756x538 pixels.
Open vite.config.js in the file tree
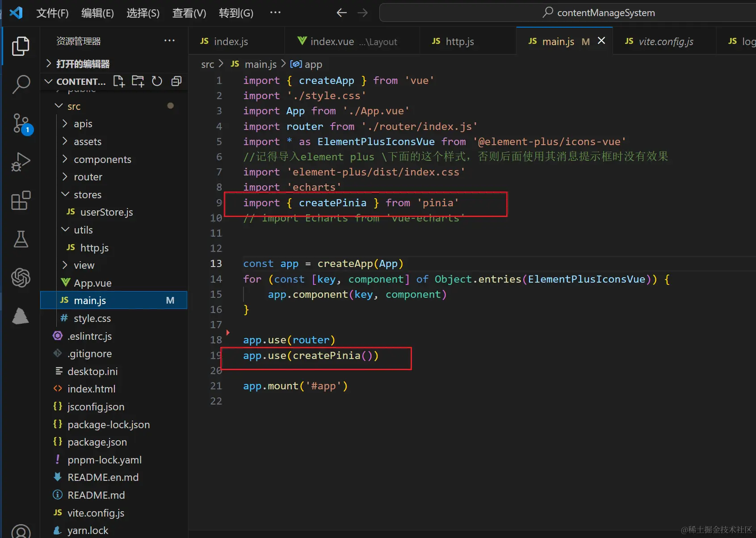click(114, 513)
